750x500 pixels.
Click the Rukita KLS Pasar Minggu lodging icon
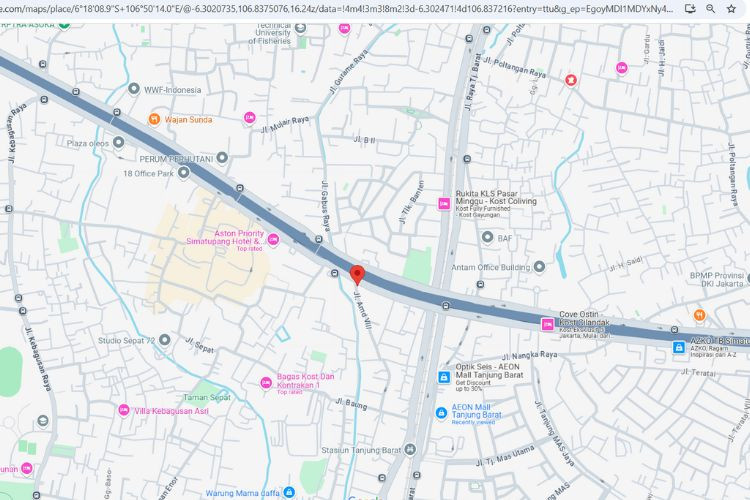(x=444, y=204)
